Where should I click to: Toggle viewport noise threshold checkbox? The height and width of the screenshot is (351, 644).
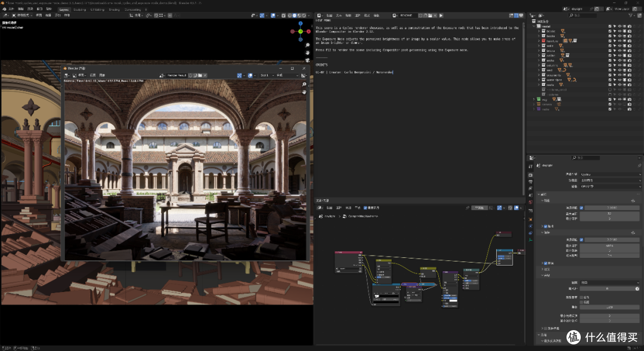click(x=581, y=208)
